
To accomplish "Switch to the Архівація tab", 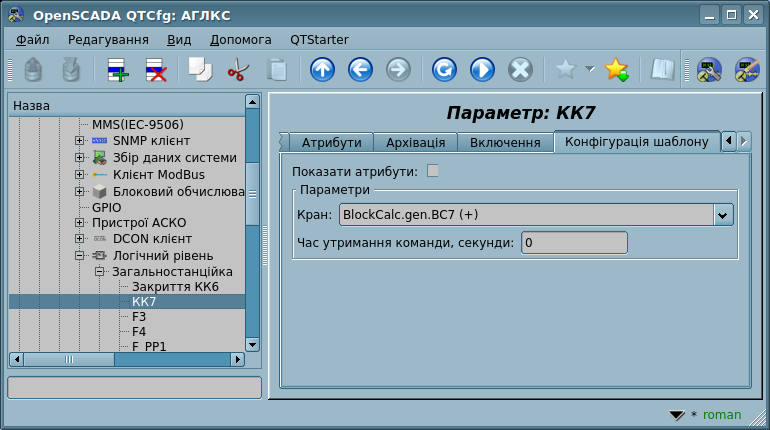I will coord(416,143).
